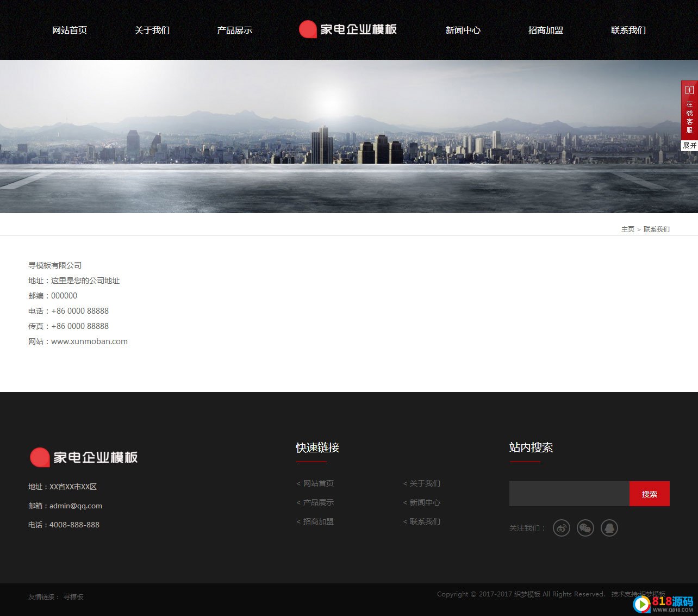Click the header logo 家电企业模板
The image size is (698, 616).
pos(348,29)
